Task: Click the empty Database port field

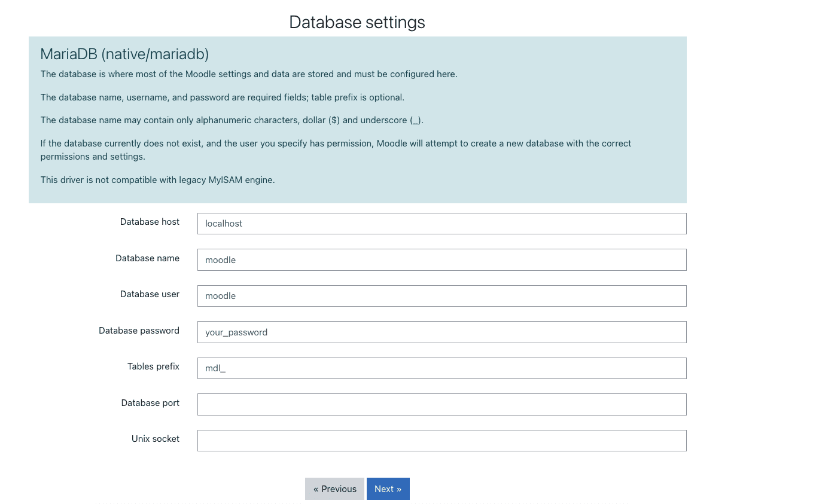Action: tap(441, 404)
